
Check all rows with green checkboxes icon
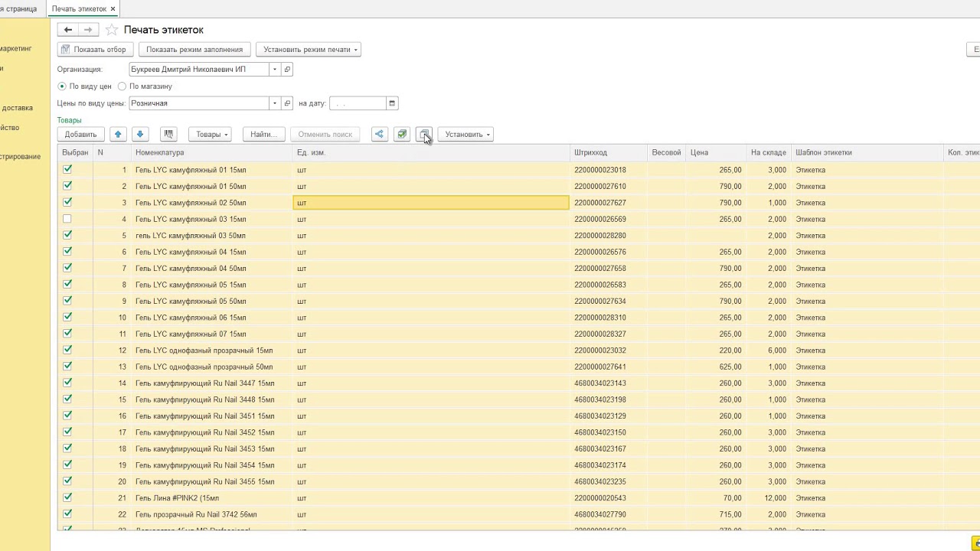(401, 134)
